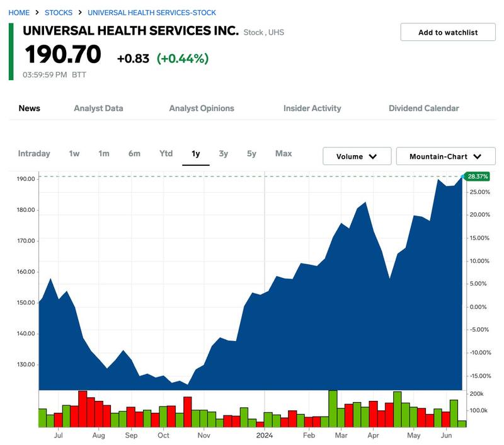The height and width of the screenshot is (445, 504).
Task: Open Insider Activity tab
Action: tap(312, 108)
